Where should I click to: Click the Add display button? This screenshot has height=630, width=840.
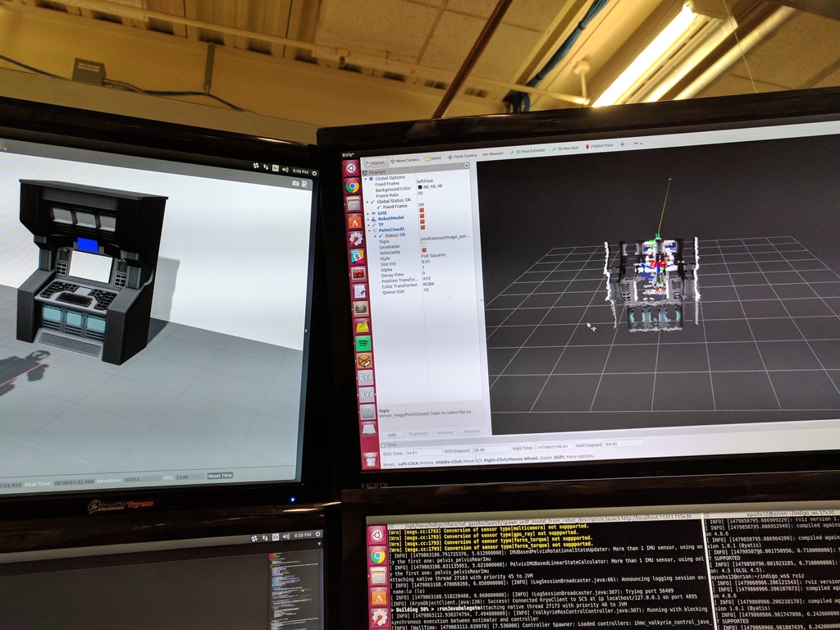pos(391,435)
